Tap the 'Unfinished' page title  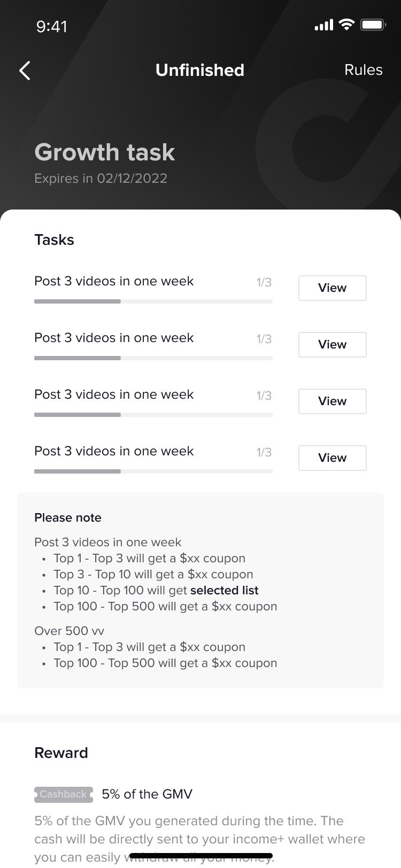click(199, 70)
